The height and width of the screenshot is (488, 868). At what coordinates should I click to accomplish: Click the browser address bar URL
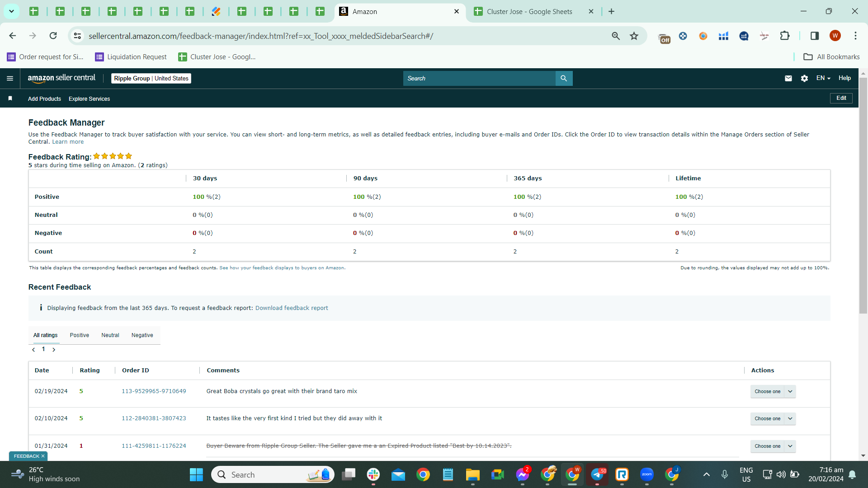(x=261, y=36)
